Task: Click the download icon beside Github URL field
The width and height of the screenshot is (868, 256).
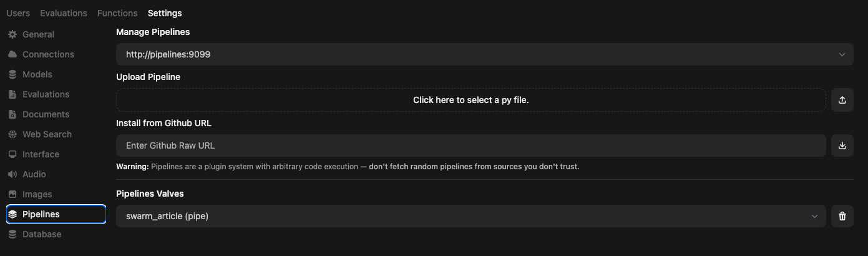Action: (842, 145)
